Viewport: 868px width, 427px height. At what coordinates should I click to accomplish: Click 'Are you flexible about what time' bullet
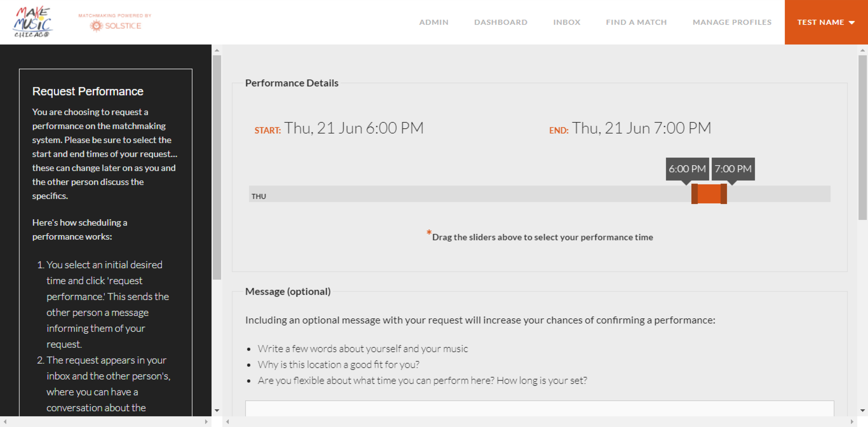(422, 381)
